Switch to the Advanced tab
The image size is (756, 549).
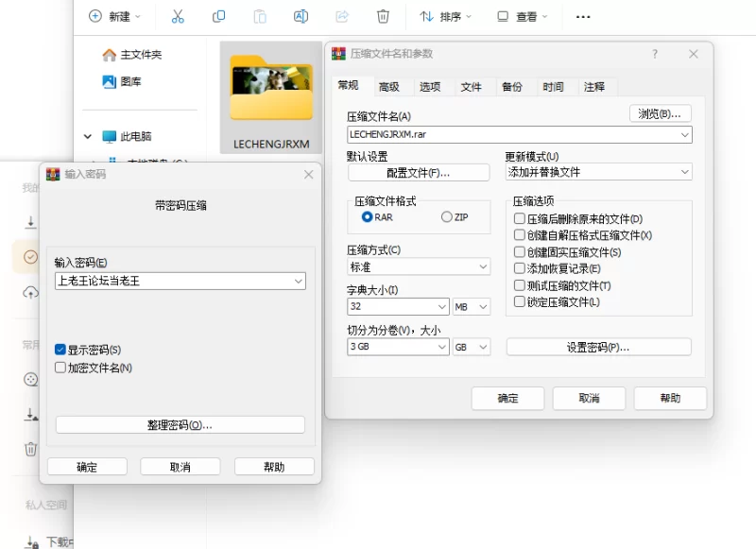[x=388, y=87]
